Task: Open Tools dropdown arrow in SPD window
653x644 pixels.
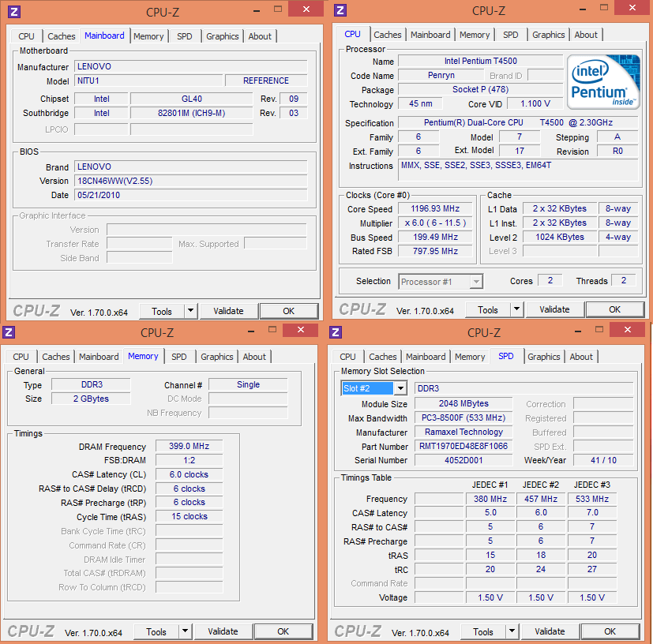Action: point(512,631)
